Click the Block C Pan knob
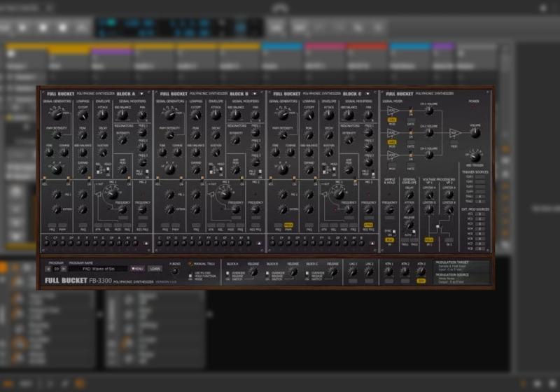Screen dimensions: 560x392 coord(368,116)
